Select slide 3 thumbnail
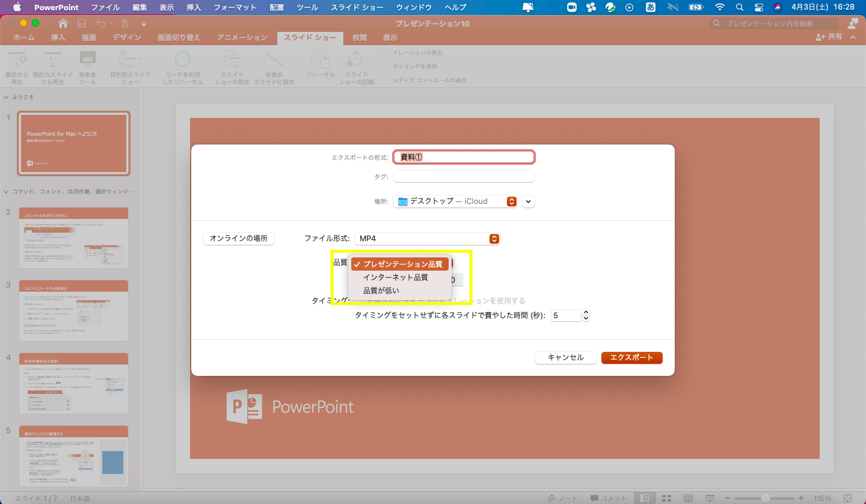Screen dimensions: 866x504 coord(73,310)
